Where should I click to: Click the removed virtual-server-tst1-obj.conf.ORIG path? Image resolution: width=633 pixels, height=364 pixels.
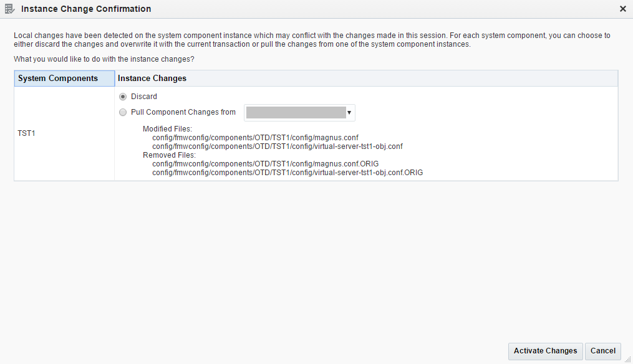coord(288,173)
